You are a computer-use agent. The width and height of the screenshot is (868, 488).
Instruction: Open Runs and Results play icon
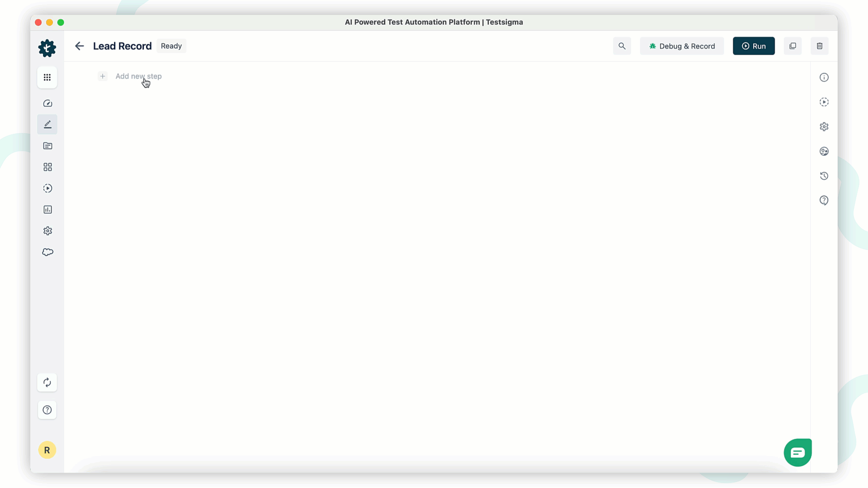[x=47, y=188]
